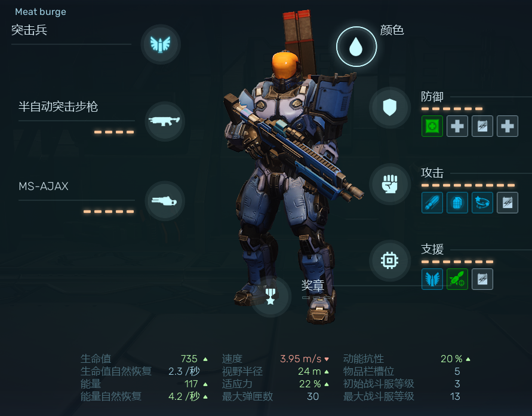Image resolution: width=532 pixels, height=416 pixels.
Task: Select the lightning card slot in 攻击
Action: [508, 203]
